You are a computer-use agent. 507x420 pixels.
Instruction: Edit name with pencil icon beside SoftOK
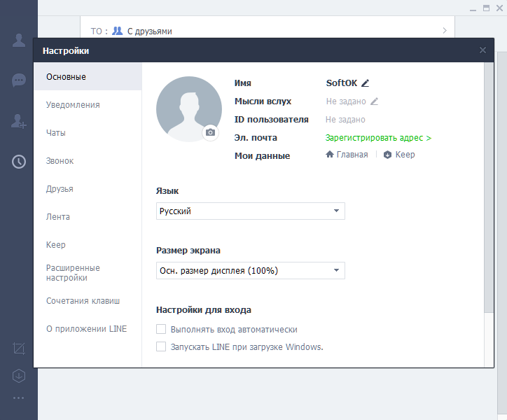click(x=365, y=83)
